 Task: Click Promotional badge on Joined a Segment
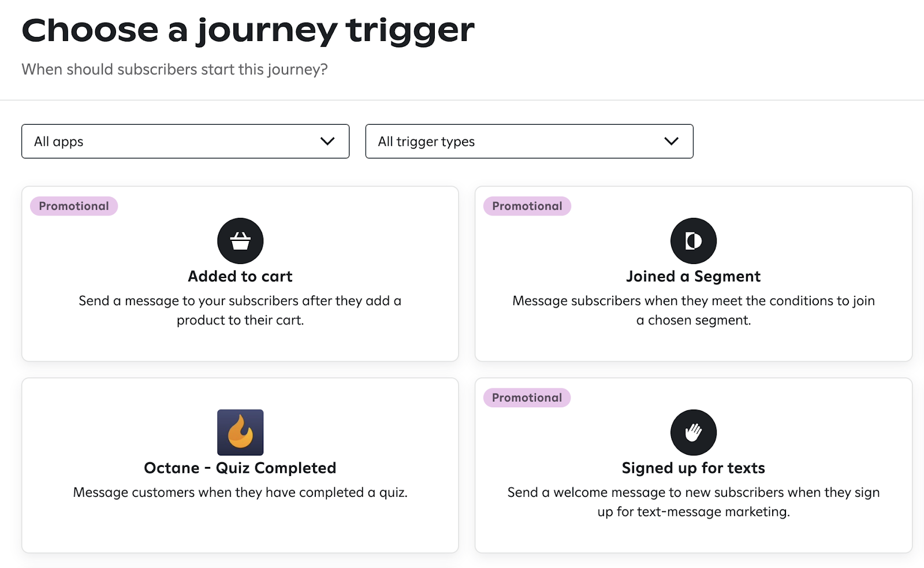point(527,206)
